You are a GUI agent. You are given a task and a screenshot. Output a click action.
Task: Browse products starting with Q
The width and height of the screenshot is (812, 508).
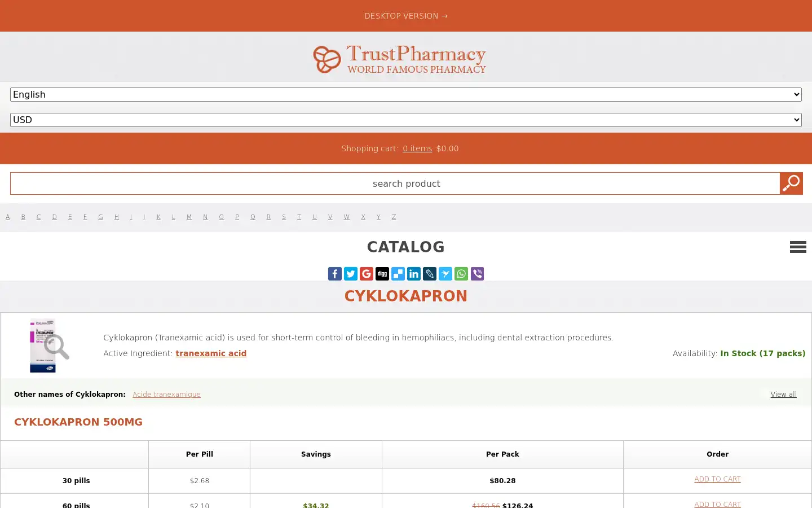[x=253, y=217]
